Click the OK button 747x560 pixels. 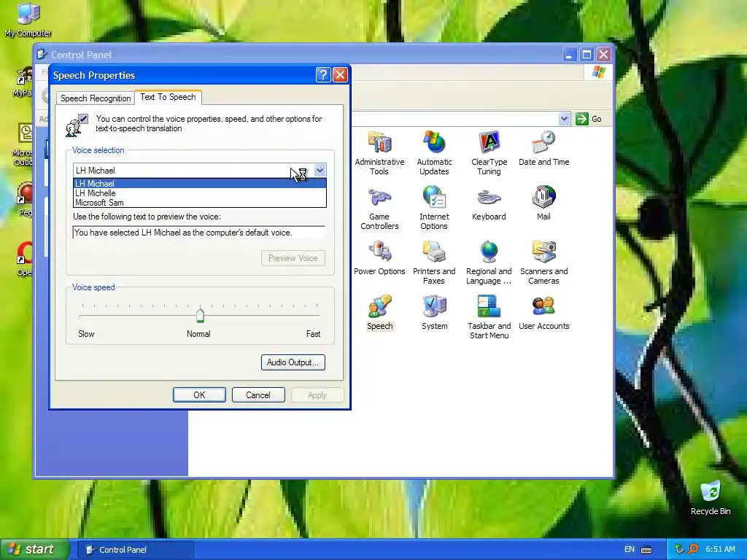click(x=199, y=394)
